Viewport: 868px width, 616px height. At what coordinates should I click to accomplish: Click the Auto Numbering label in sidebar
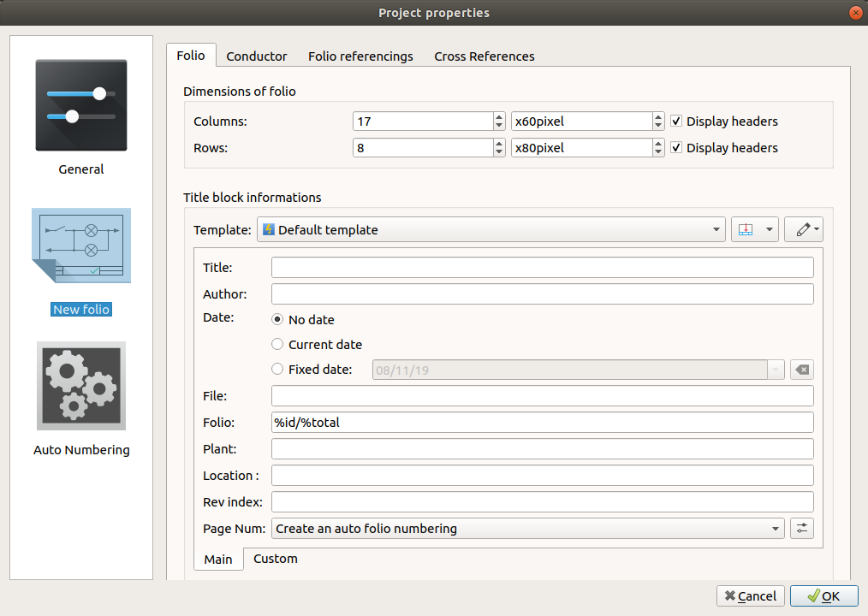click(x=81, y=450)
